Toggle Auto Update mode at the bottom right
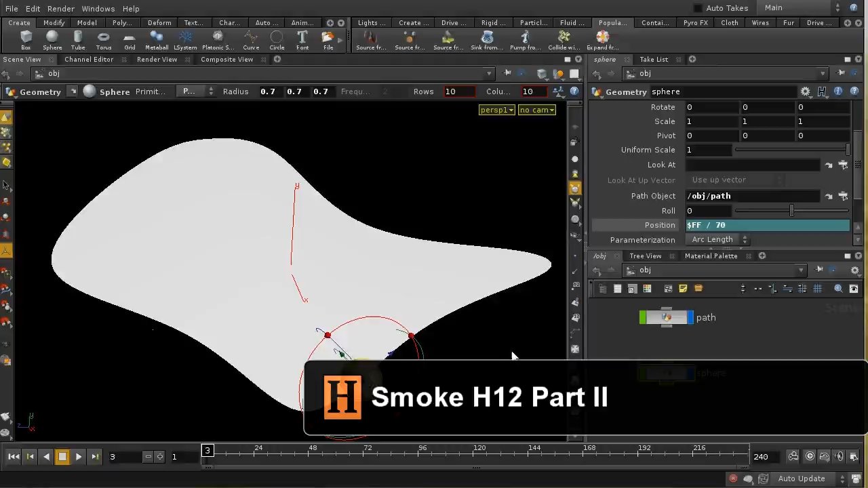Viewport: 868px width, 488px height. (x=801, y=478)
